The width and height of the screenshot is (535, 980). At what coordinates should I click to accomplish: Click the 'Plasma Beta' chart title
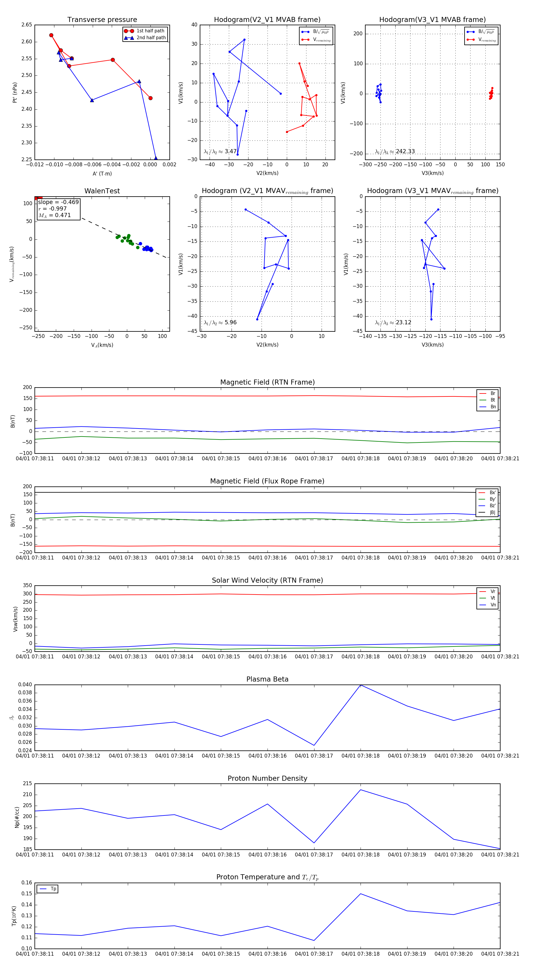267,679
